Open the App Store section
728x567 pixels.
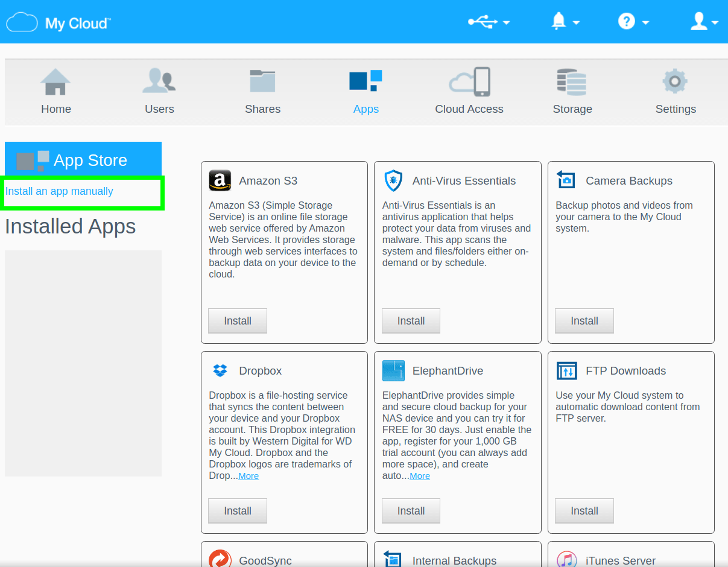(83, 160)
